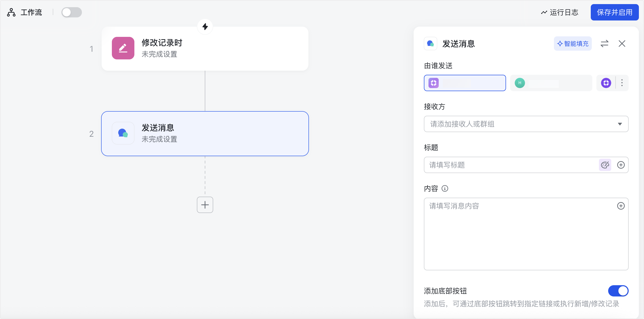Toggle the workflow enable switch
The width and height of the screenshot is (644, 319).
(72, 12)
